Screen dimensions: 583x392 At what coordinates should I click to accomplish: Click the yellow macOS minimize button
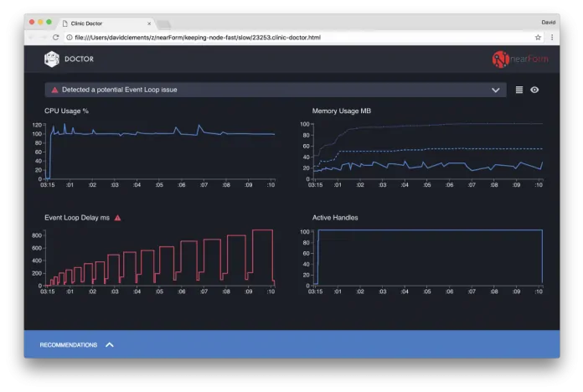click(x=40, y=22)
